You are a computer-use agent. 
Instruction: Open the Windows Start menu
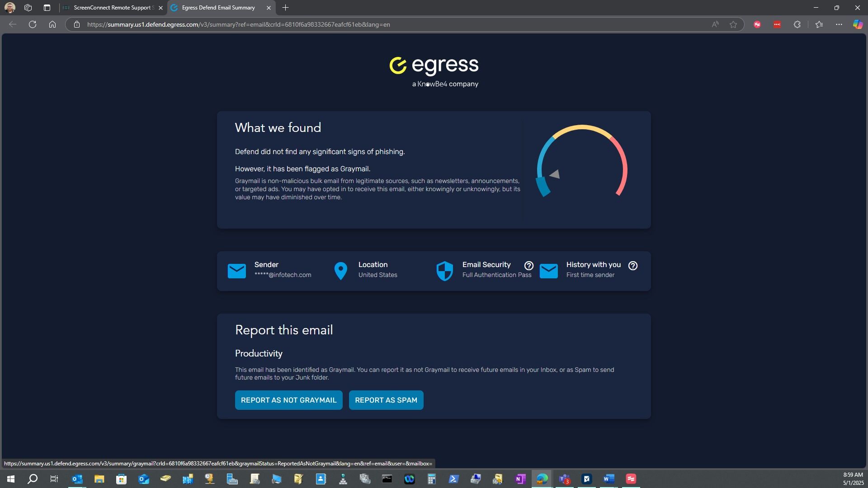point(11,479)
